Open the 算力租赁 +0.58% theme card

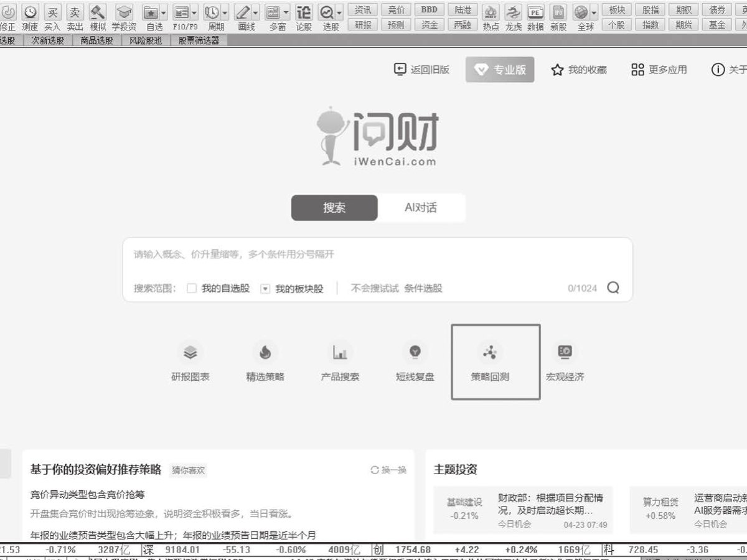688,510
